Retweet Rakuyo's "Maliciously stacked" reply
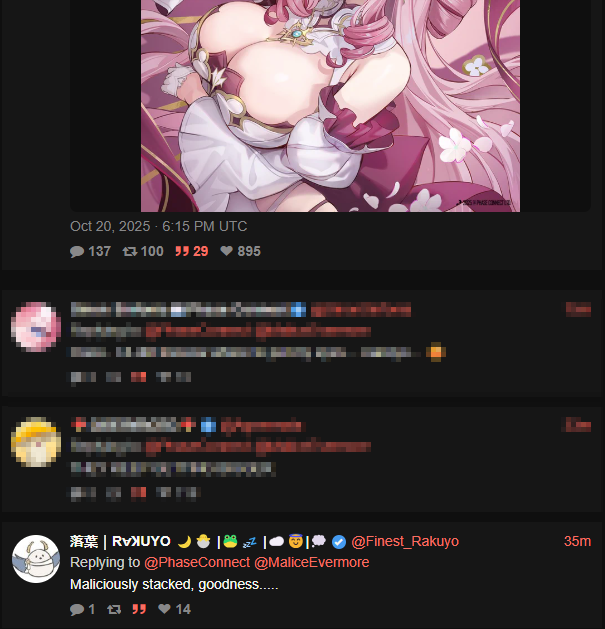The image size is (605, 629). point(114,609)
